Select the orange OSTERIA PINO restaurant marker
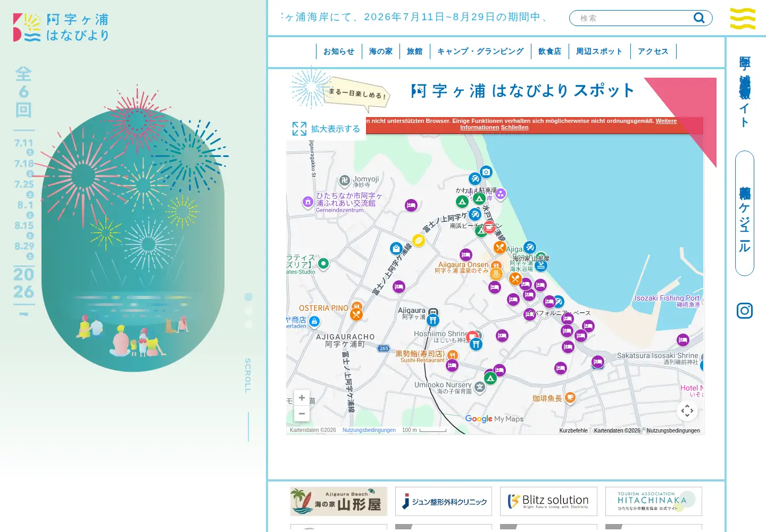The height and width of the screenshot is (532, 766). 356,314
